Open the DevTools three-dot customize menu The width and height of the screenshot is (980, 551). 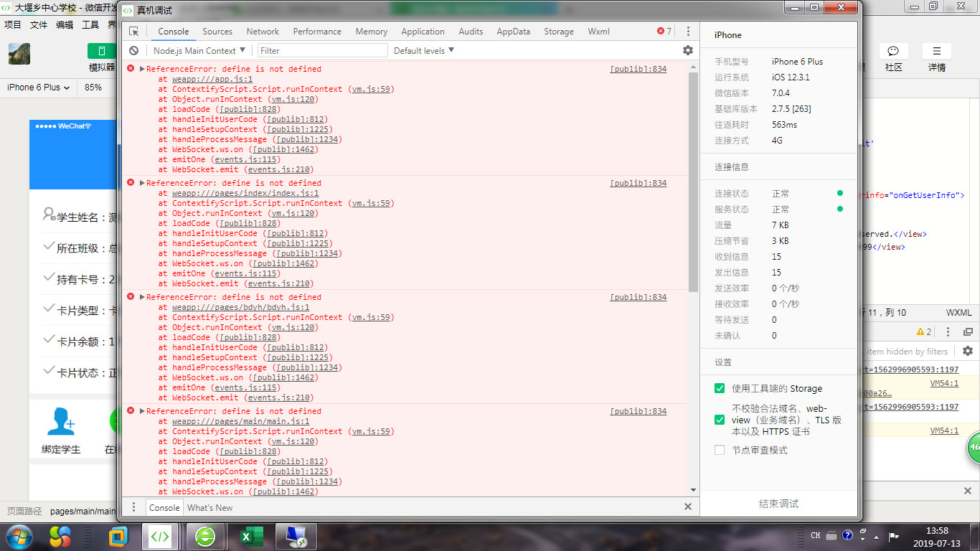(688, 32)
